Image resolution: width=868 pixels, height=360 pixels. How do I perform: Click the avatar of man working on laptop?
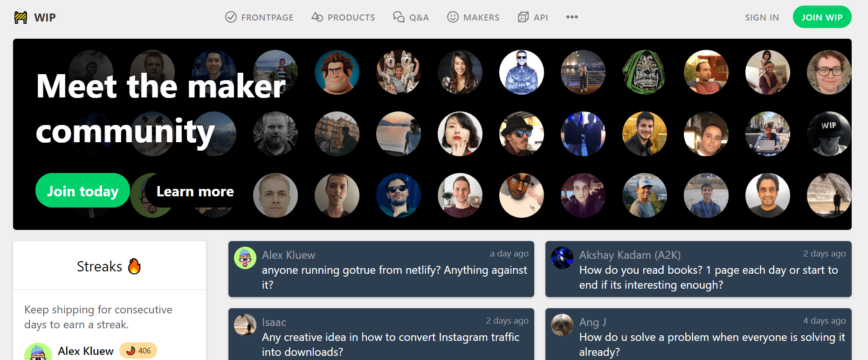[768, 134]
